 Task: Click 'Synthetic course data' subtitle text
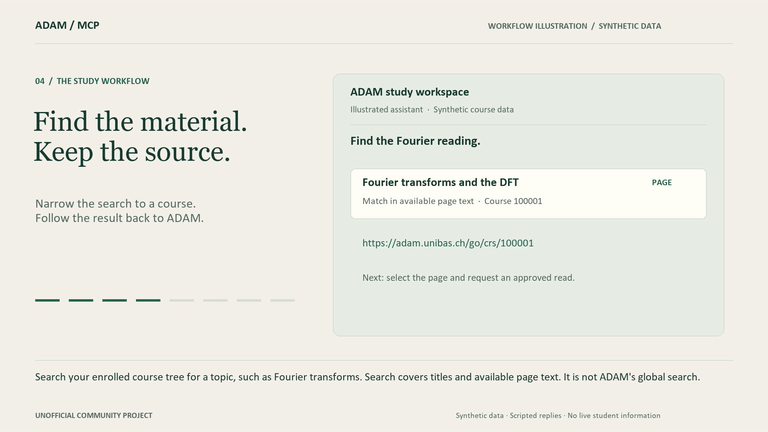click(x=473, y=110)
